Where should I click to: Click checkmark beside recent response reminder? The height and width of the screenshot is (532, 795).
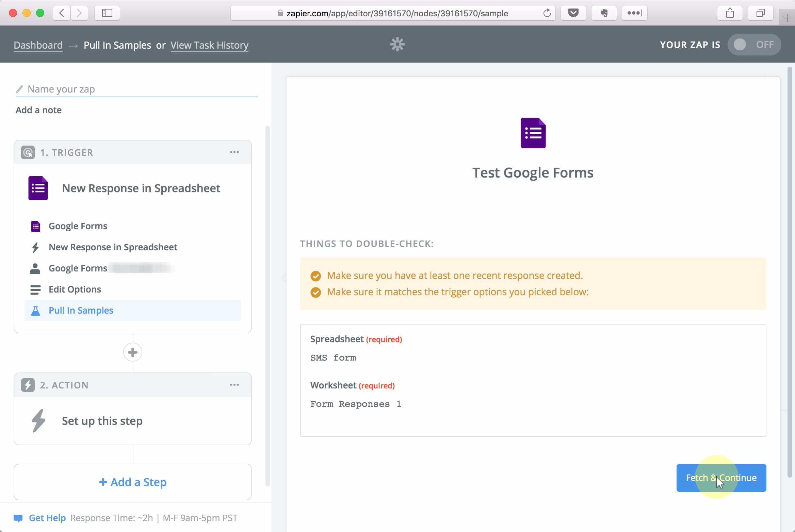pos(315,276)
